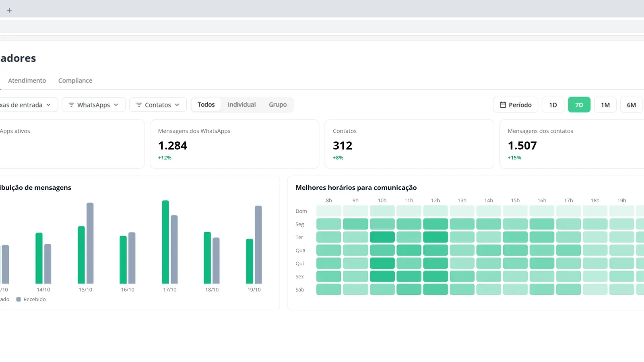This screenshot has height=362, width=644.
Task: Click the green sent bar for 17/10
Action: (x=165, y=242)
